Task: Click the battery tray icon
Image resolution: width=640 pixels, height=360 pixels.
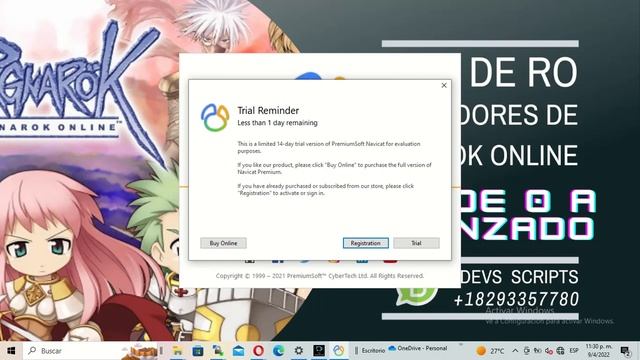Action: click(538, 351)
